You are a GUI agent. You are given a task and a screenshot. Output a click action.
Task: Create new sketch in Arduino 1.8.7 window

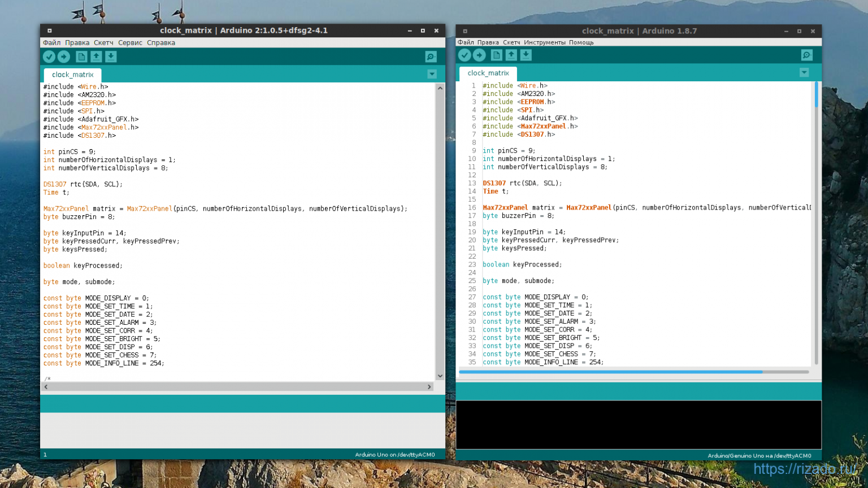click(x=496, y=55)
